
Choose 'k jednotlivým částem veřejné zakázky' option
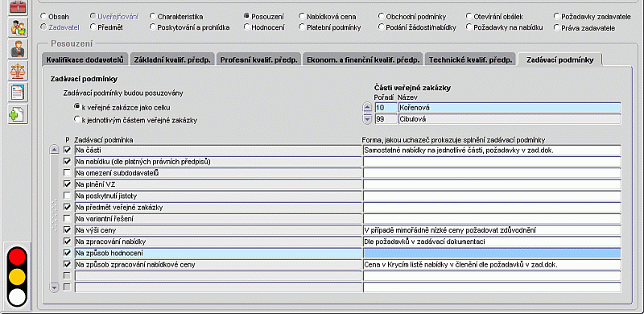[76, 120]
